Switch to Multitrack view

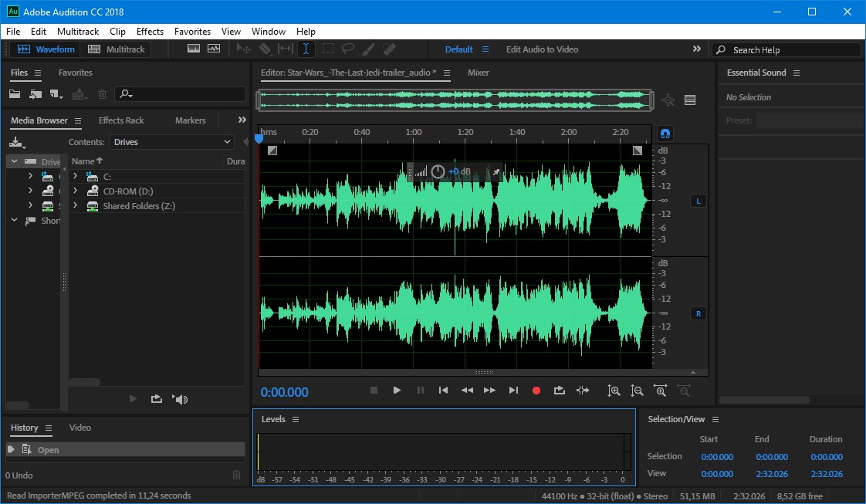117,49
